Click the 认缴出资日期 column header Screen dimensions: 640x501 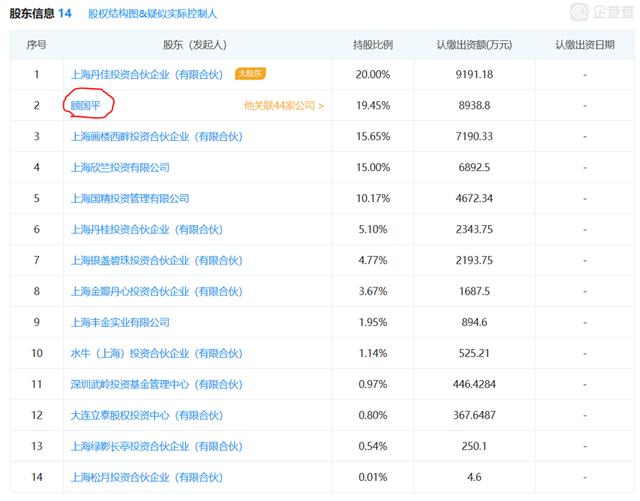585,45
